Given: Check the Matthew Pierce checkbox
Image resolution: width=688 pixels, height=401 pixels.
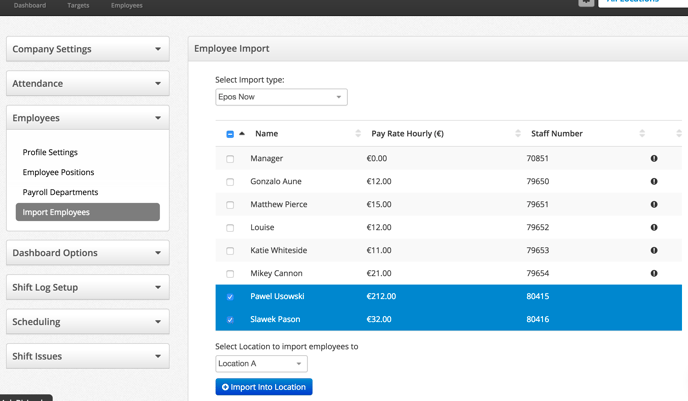Looking at the screenshot, I should pyautogui.click(x=230, y=205).
